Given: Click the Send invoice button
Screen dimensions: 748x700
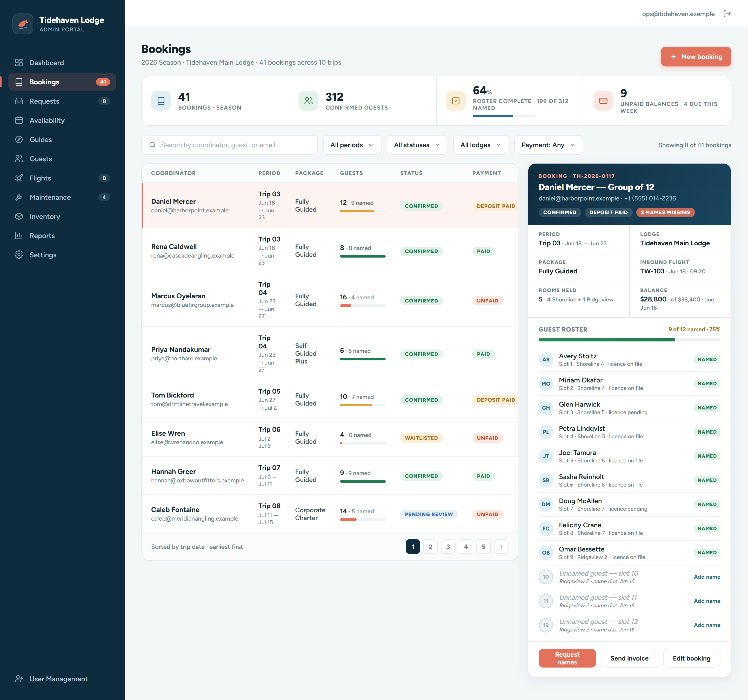Looking at the screenshot, I should click(629, 658).
